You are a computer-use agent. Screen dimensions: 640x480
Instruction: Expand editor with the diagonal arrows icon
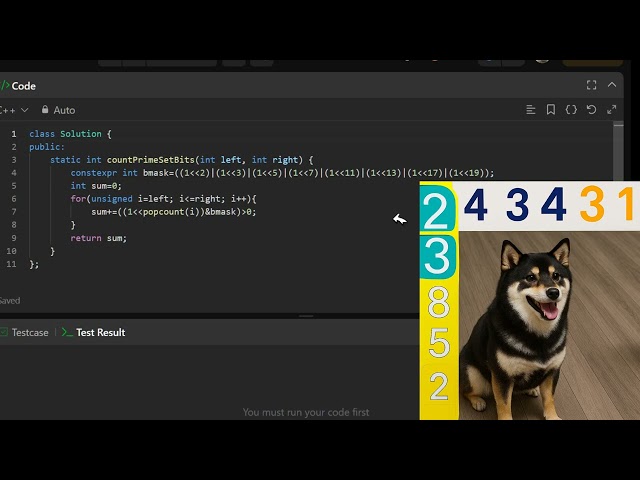click(x=611, y=110)
